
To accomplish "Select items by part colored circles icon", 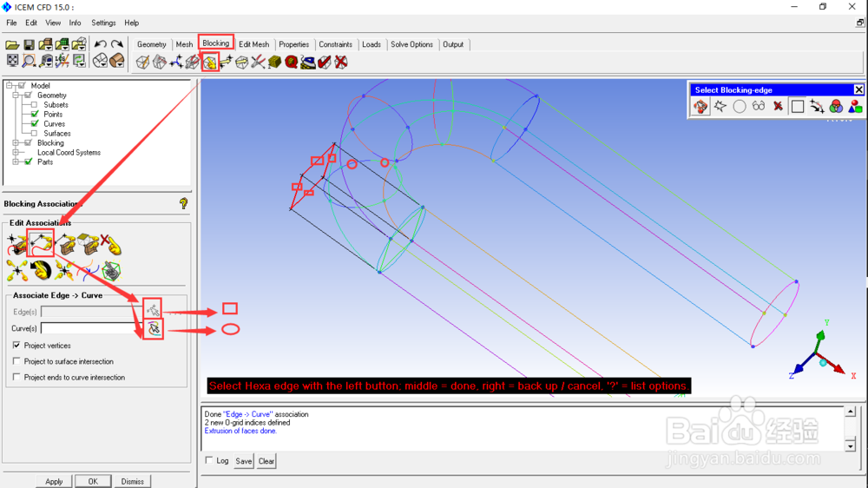I will click(x=837, y=106).
